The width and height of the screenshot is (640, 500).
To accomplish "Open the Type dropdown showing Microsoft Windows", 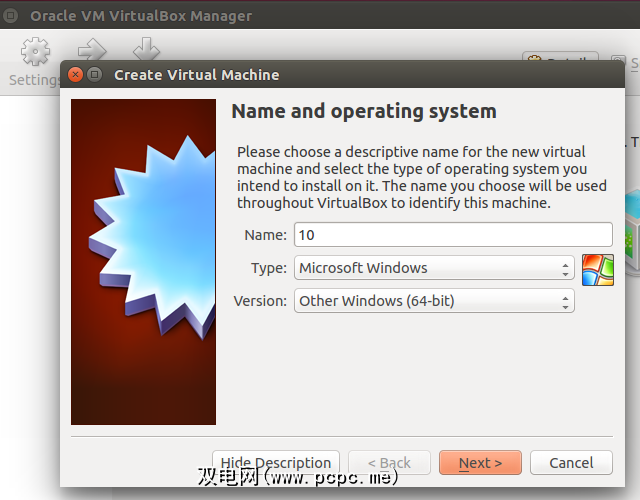I will point(433,268).
